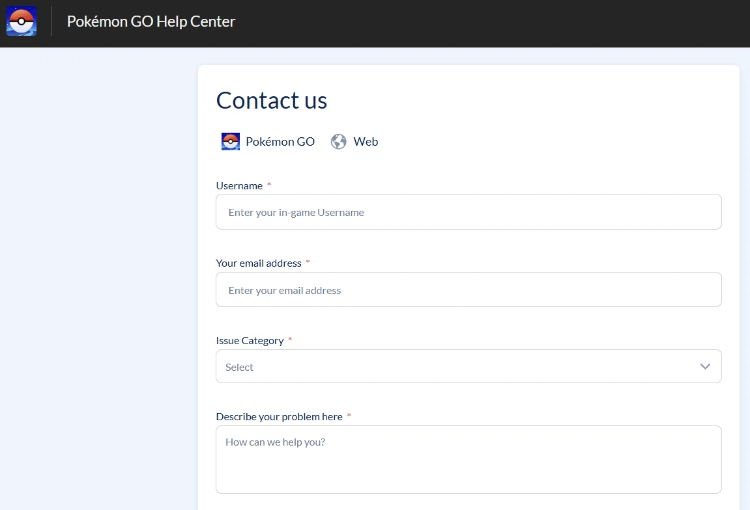Select the Web platform text label
750x510 pixels.
coord(366,142)
